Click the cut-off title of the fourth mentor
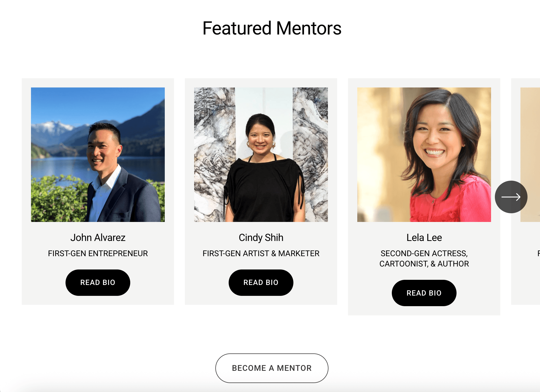 pyautogui.click(x=538, y=253)
